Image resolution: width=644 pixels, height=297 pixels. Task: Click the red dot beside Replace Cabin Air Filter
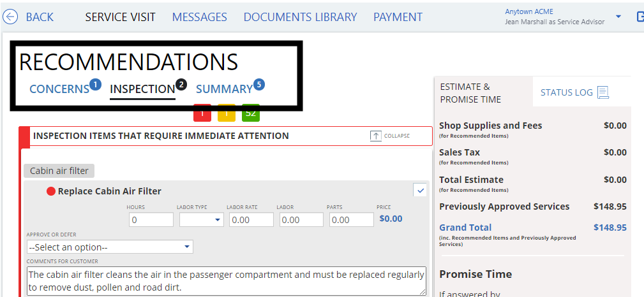[x=51, y=191]
